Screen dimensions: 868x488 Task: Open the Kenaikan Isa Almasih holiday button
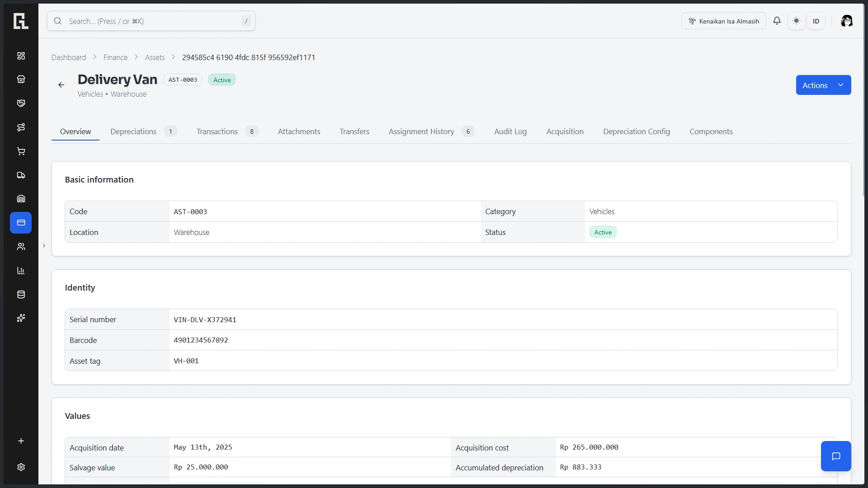(x=723, y=21)
